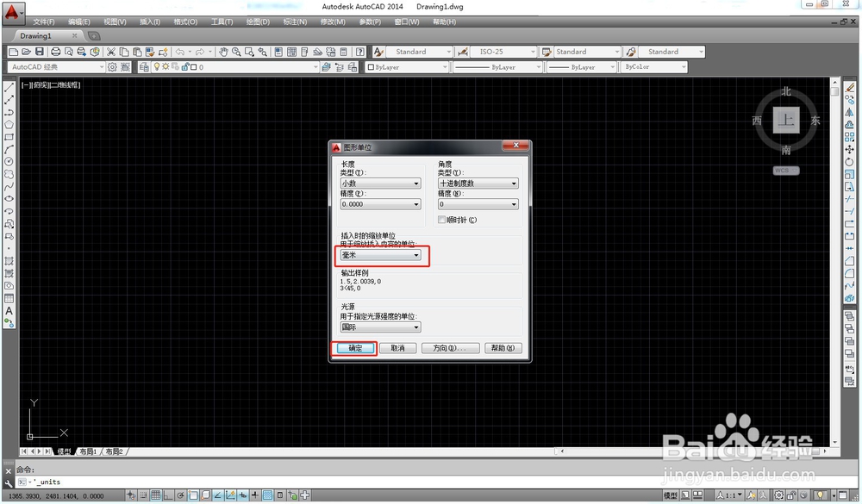Click the Cancel button in dialog
This screenshot has height=504, width=862.
pos(397,348)
